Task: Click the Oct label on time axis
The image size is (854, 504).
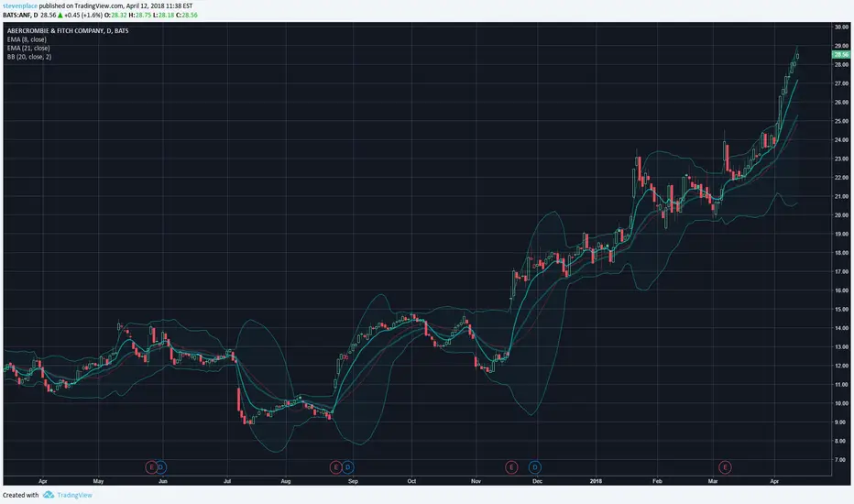Action: point(411,481)
